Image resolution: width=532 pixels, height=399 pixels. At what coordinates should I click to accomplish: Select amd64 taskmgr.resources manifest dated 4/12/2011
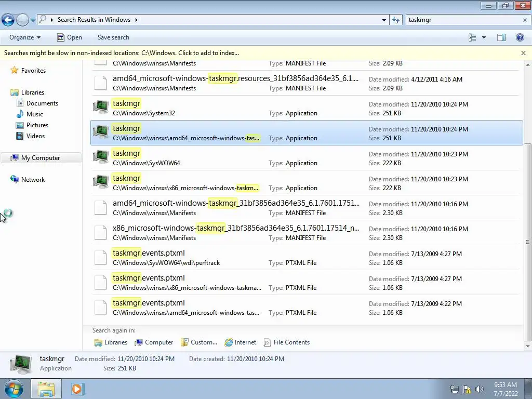307,83
